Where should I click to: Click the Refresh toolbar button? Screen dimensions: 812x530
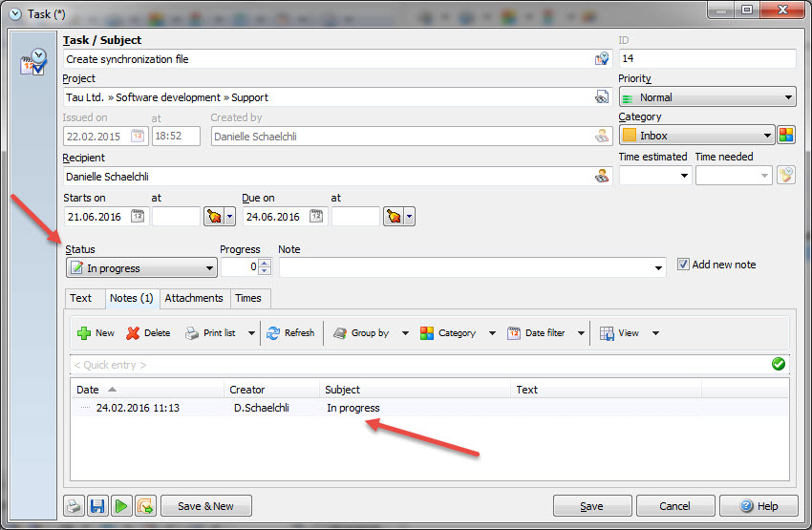(x=290, y=333)
